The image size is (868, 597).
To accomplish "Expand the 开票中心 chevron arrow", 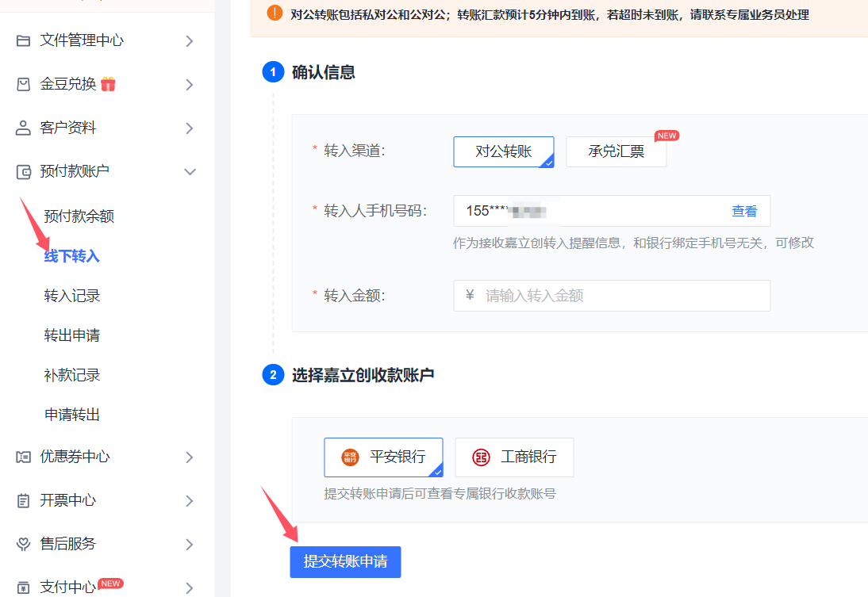I will (190, 500).
